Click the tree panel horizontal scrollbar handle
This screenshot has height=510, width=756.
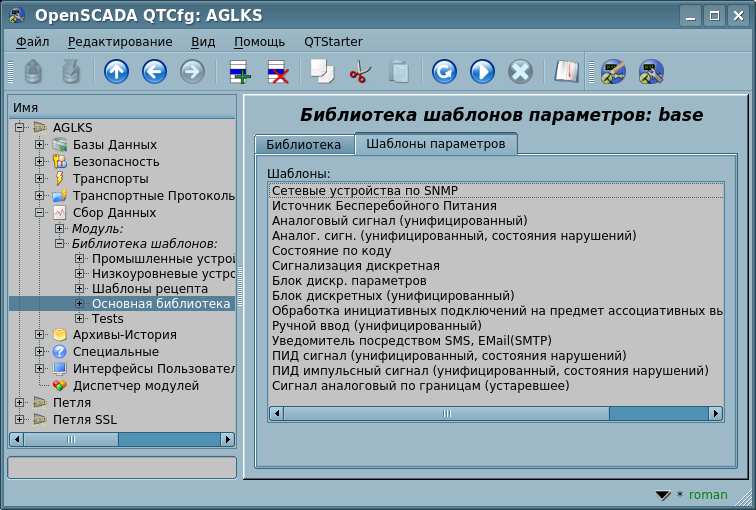pyautogui.click(x=71, y=440)
